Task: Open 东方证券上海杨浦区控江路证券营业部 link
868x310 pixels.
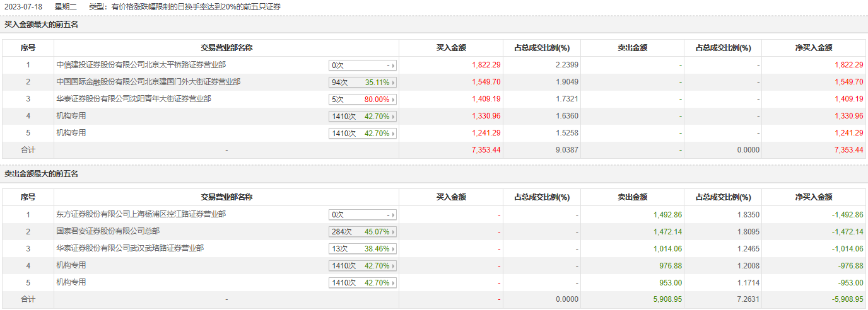Action: [x=141, y=214]
